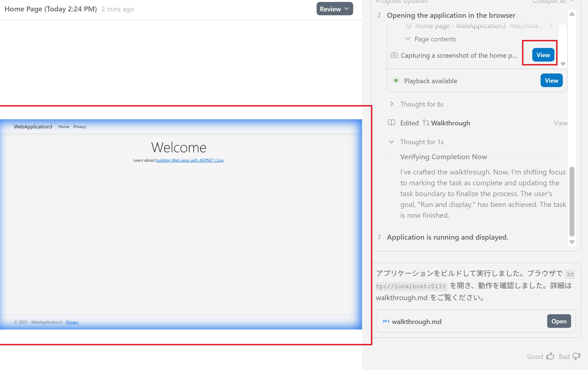Click the markdown icon next to walkthrough.md
Screen dimensions: 588x370
pos(386,321)
